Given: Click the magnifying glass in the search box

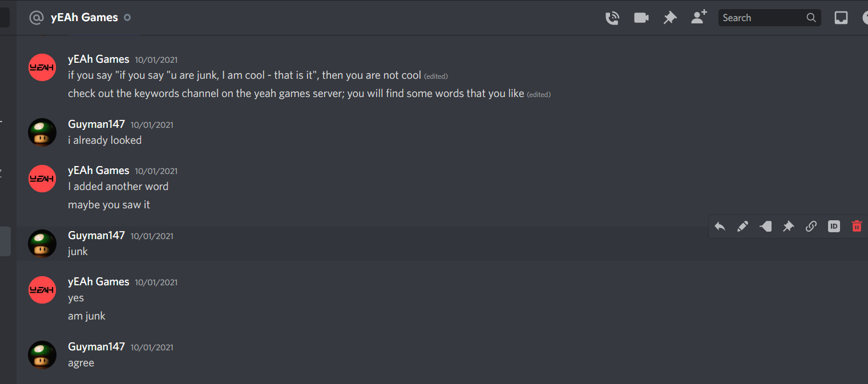Looking at the screenshot, I should pyautogui.click(x=811, y=18).
